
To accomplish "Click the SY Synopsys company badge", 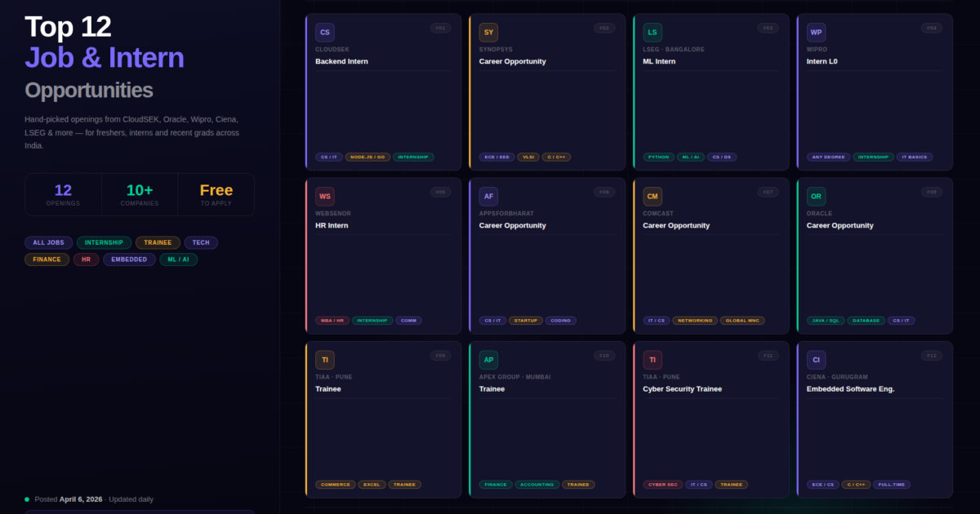I will [x=488, y=33].
